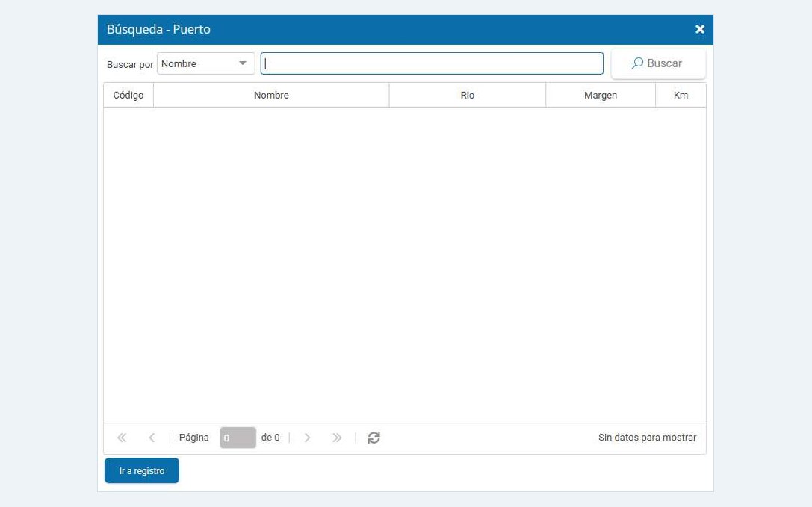Sort by the Nombre column header
812x507 pixels.
271,96
